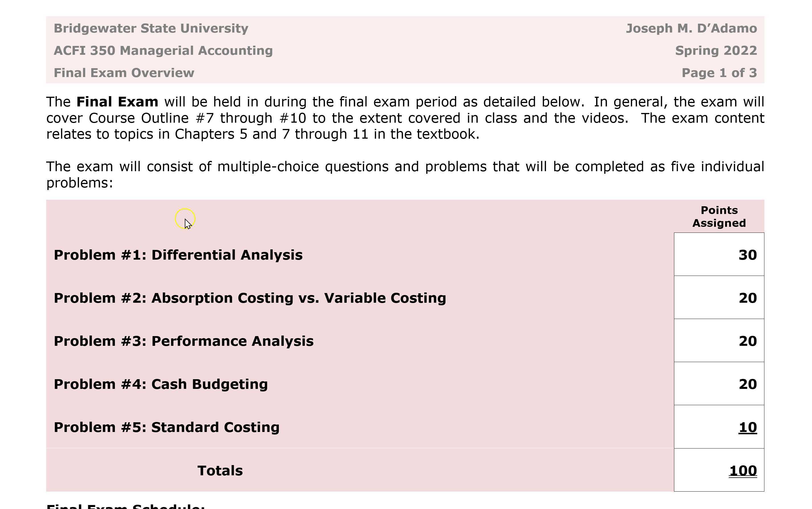Click the underlined 10 points cell

point(747,427)
